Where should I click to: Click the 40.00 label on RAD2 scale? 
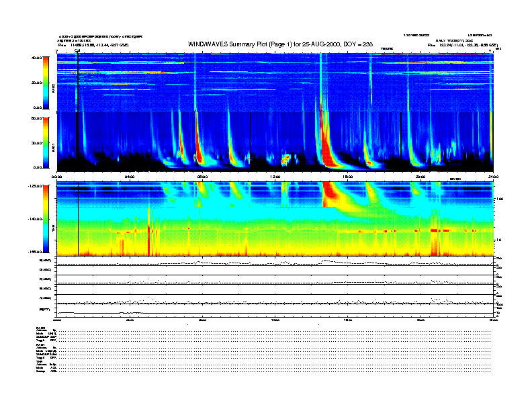click(36, 58)
